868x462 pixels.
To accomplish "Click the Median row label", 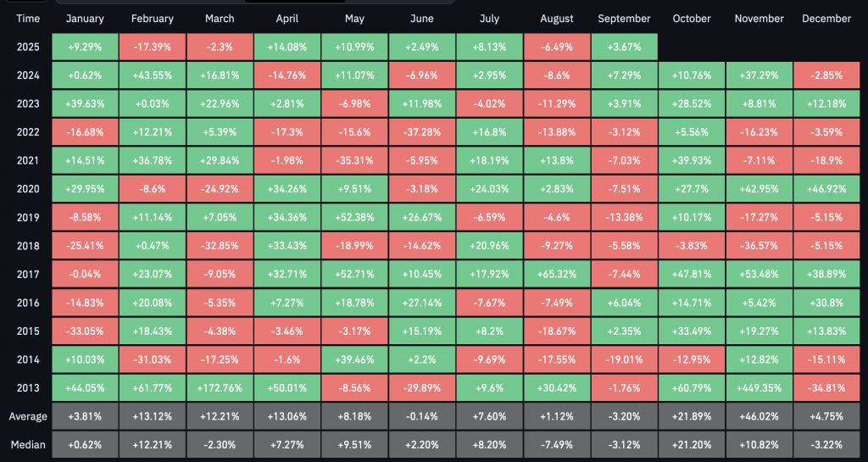I will [26, 446].
